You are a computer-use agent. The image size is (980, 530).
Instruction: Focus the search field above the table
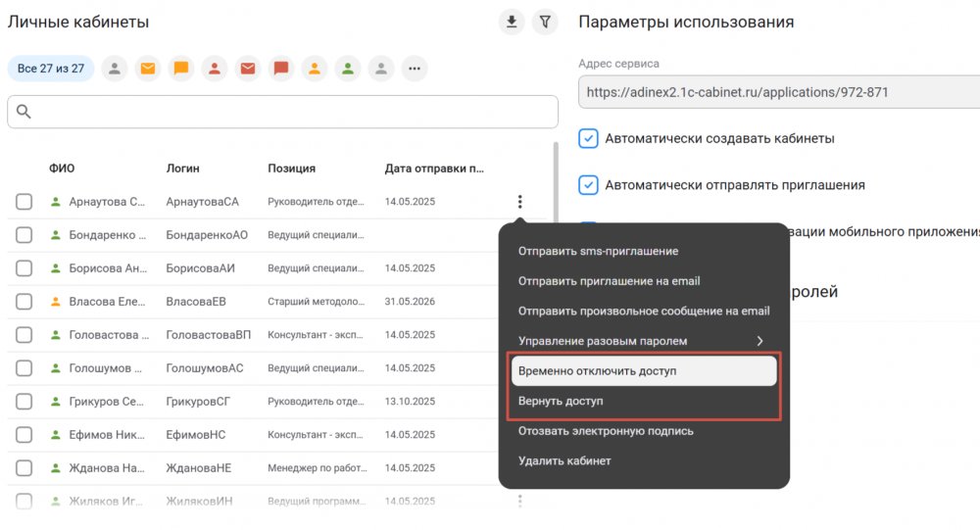(282, 112)
